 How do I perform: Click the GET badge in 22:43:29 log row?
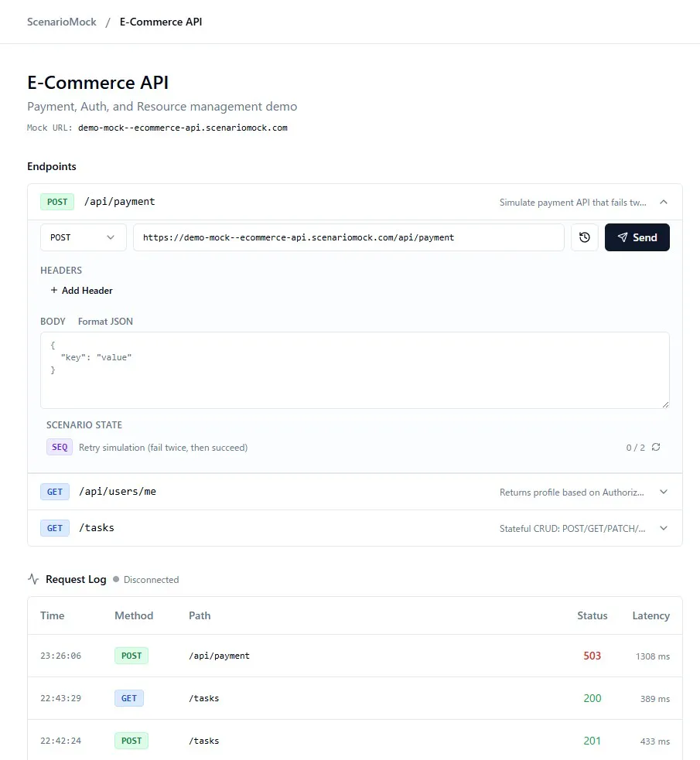pos(129,698)
